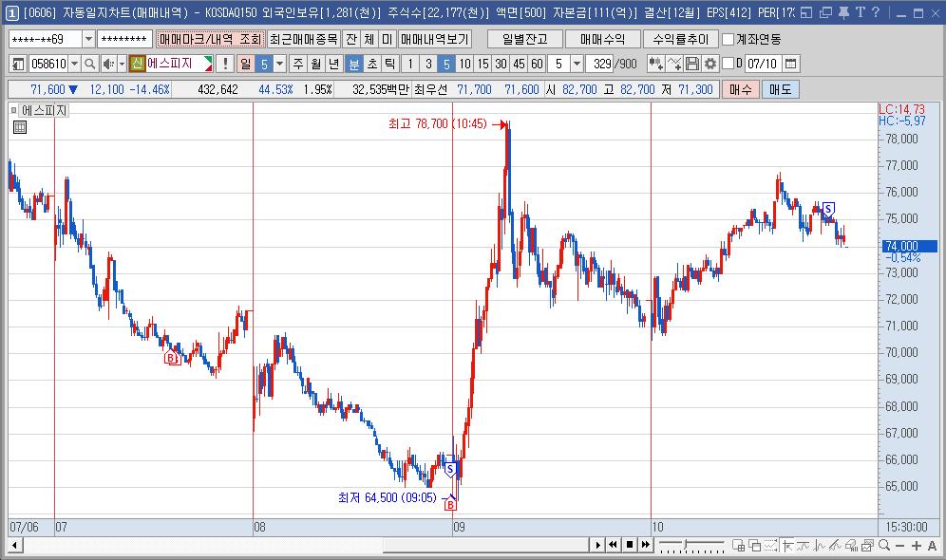Click the panel toggle icon left of stock code
The width and height of the screenshot is (946, 560).
coord(19,64)
